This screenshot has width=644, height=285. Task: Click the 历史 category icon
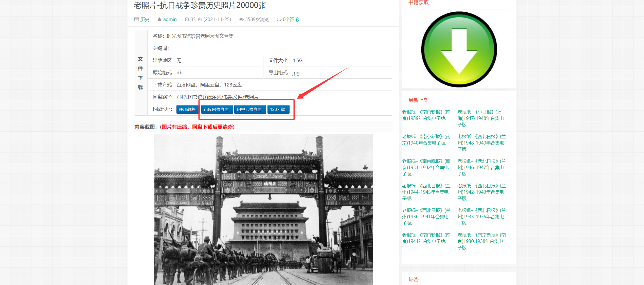click(x=136, y=20)
